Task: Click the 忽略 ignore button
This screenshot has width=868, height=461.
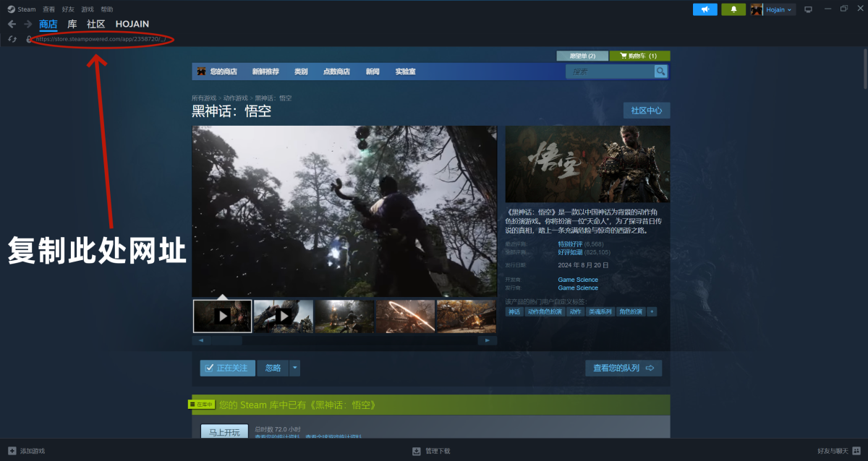Action: pyautogui.click(x=273, y=368)
